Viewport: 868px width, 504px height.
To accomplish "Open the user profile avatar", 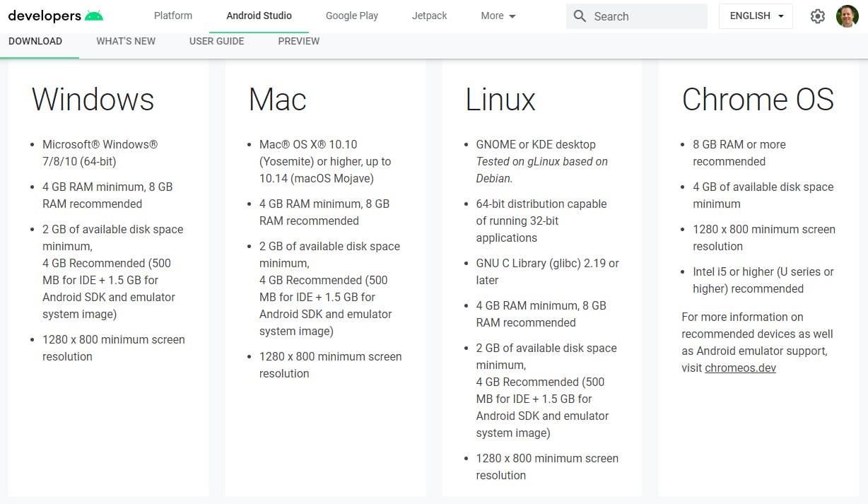I will point(847,16).
